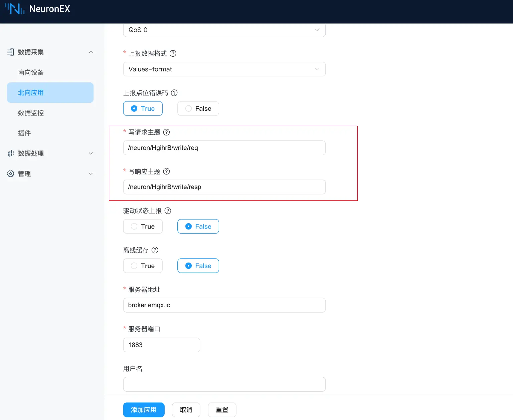The height and width of the screenshot is (420, 513).
Task: Click the 管理 gear icon
Action: (11, 174)
